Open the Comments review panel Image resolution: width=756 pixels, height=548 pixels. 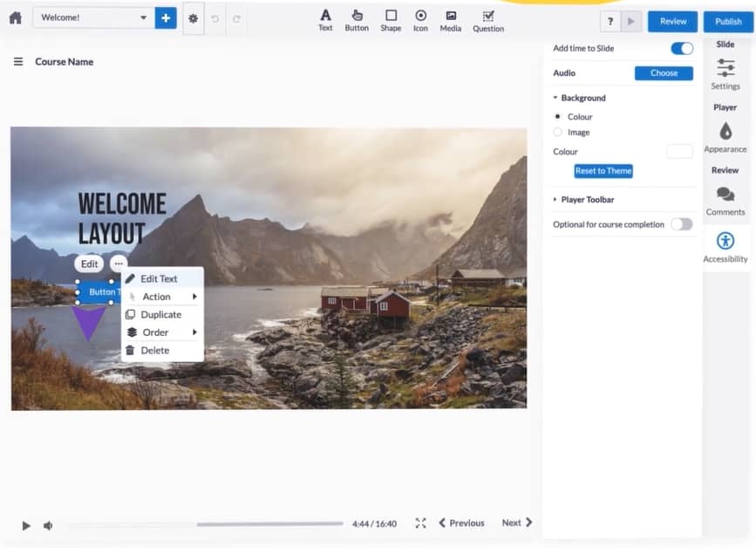(x=725, y=200)
